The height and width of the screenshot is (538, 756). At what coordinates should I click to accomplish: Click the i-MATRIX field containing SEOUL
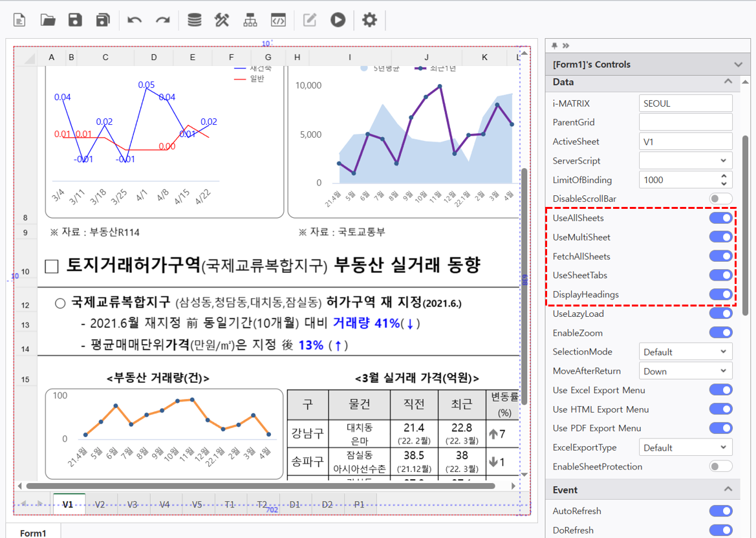(686, 103)
